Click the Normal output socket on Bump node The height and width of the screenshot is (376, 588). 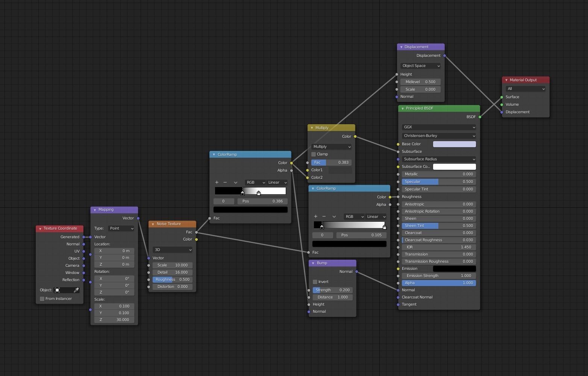(x=356, y=272)
